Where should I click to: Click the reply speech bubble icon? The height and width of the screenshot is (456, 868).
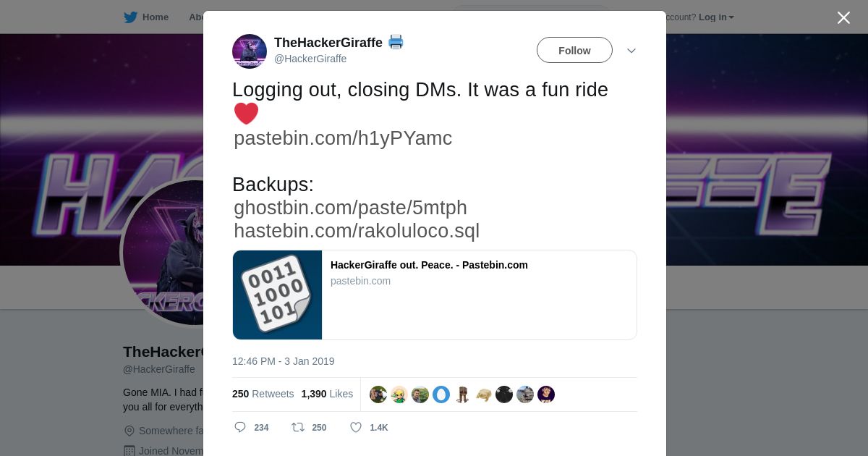tap(240, 427)
